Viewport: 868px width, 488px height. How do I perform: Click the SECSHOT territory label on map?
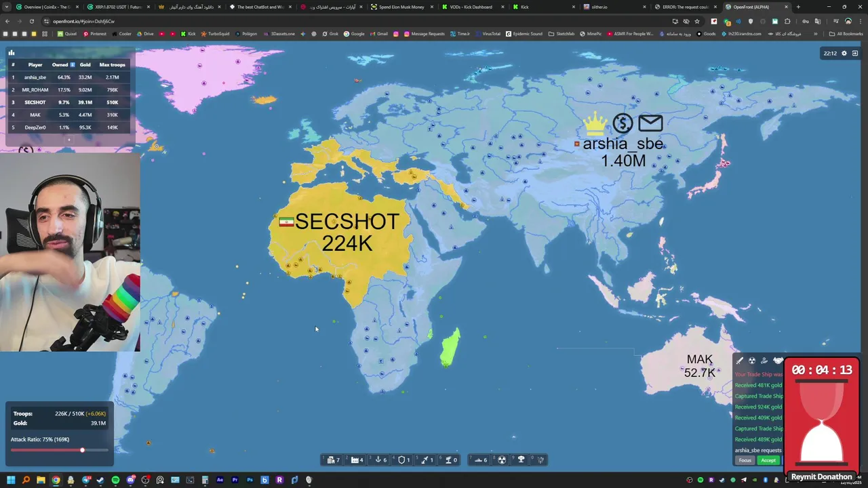(347, 222)
